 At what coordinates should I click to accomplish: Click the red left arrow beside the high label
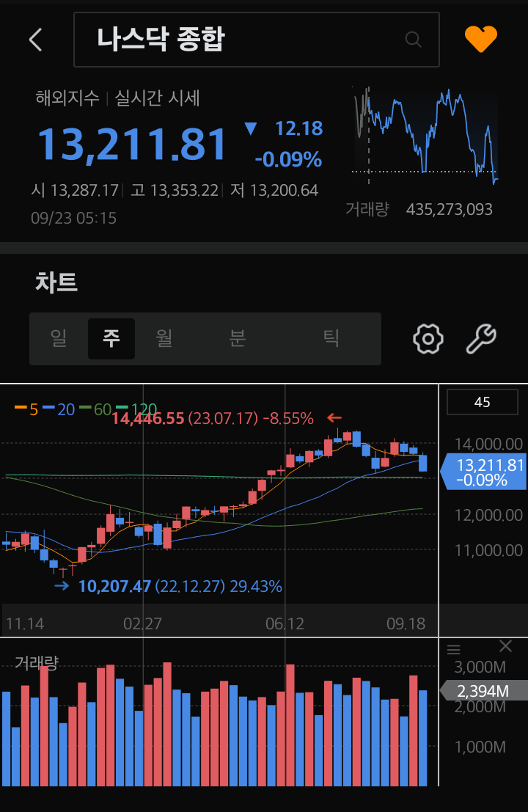tap(334, 417)
